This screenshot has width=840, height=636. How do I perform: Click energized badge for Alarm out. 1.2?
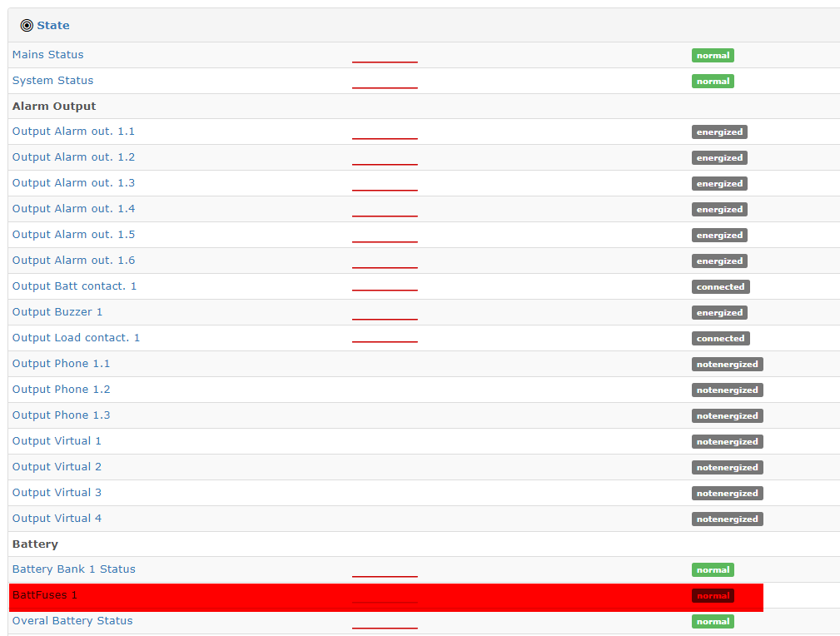coord(719,157)
